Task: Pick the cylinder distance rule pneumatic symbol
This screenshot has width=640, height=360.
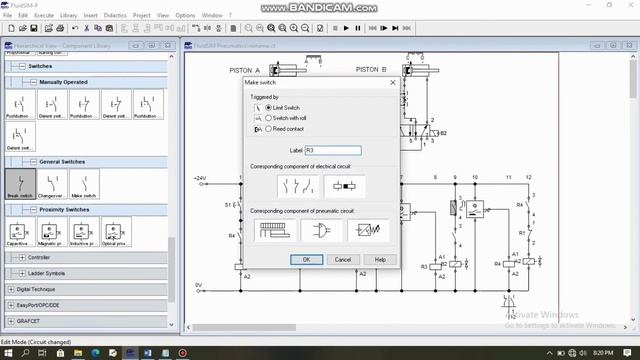Action: (x=275, y=230)
